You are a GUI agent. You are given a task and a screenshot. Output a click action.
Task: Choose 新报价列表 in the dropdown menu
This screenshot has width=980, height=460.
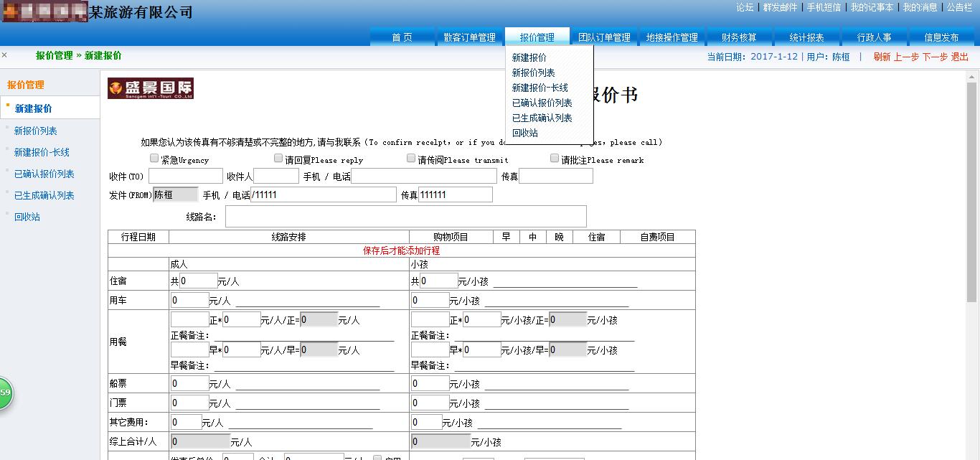533,72
